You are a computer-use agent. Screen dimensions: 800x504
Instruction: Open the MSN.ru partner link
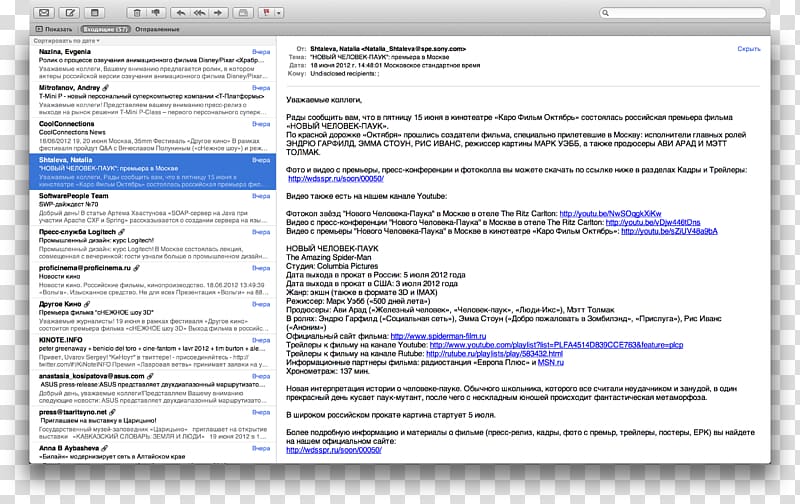pos(551,362)
